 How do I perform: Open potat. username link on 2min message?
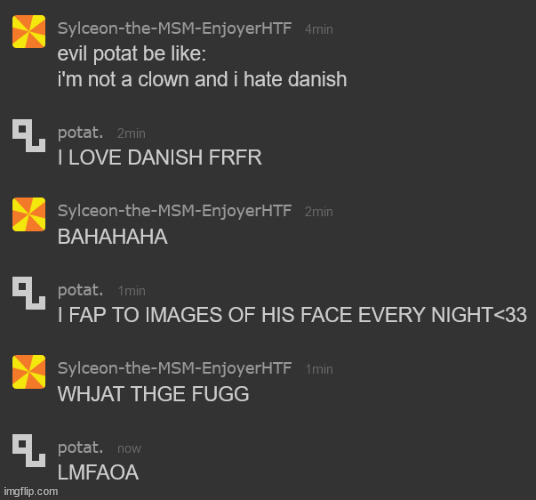[80, 133]
